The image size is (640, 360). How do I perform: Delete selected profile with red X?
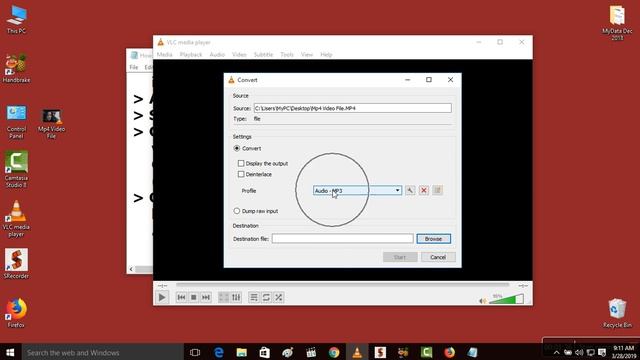[x=424, y=190]
